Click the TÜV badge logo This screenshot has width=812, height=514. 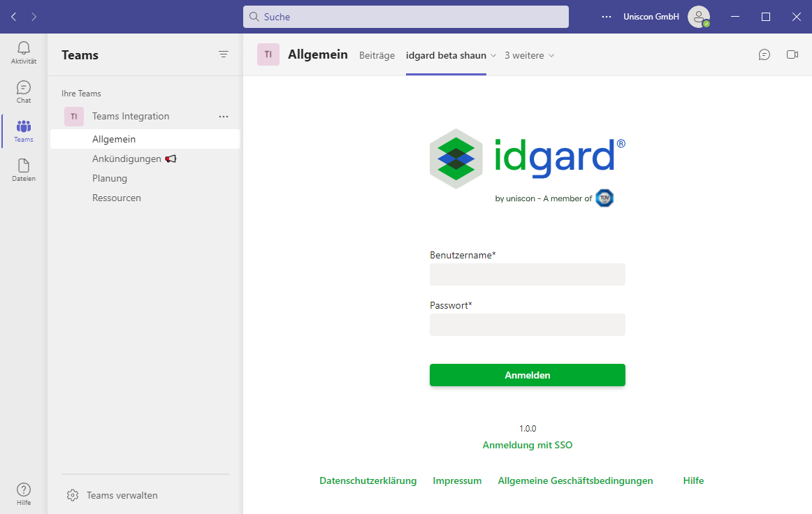604,198
